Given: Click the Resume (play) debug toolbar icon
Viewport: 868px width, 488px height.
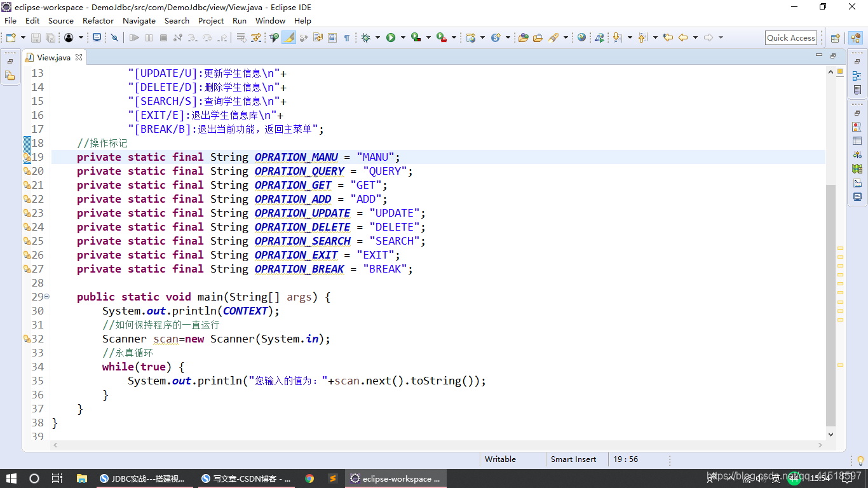Looking at the screenshot, I should pos(134,38).
